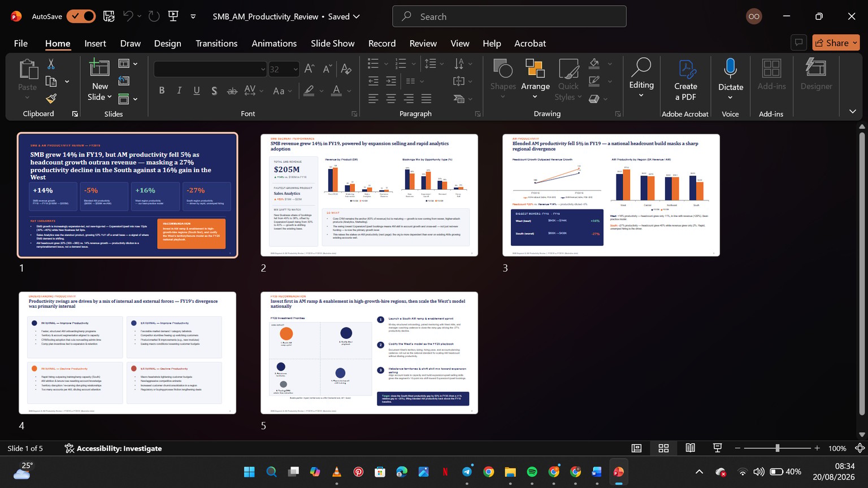Open the Slide Show tab
Viewport: 868px width, 488px height.
tap(332, 43)
